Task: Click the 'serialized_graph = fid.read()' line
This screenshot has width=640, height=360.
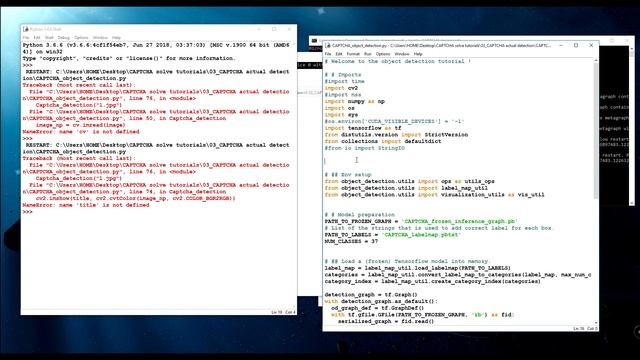Action: [x=386, y=321]
